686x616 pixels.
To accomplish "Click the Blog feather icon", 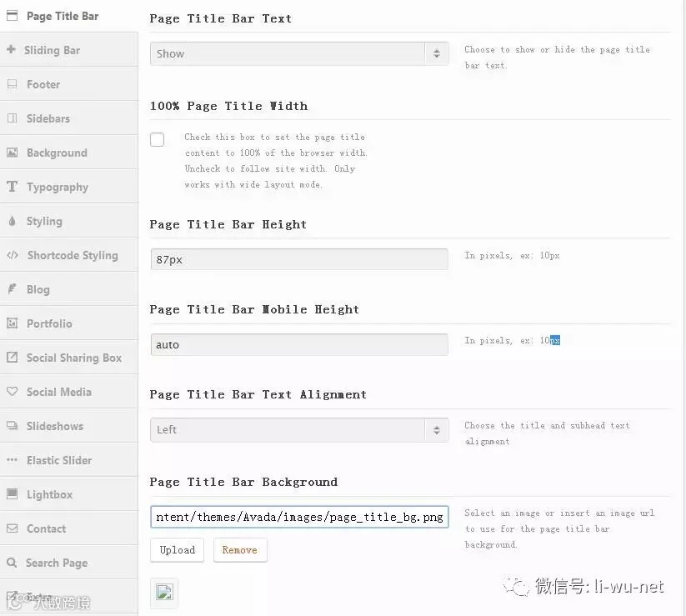I will (13, 288).
